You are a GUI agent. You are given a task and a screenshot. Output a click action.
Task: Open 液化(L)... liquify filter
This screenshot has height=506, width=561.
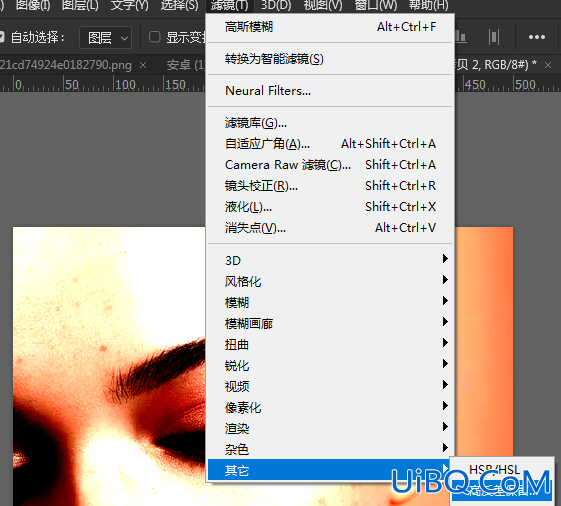330,207
